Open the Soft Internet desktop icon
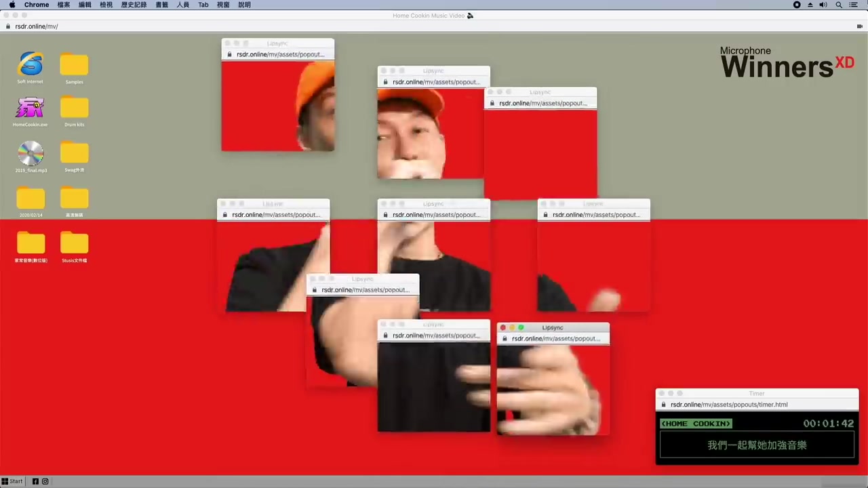868x488 pixels. 31,68
